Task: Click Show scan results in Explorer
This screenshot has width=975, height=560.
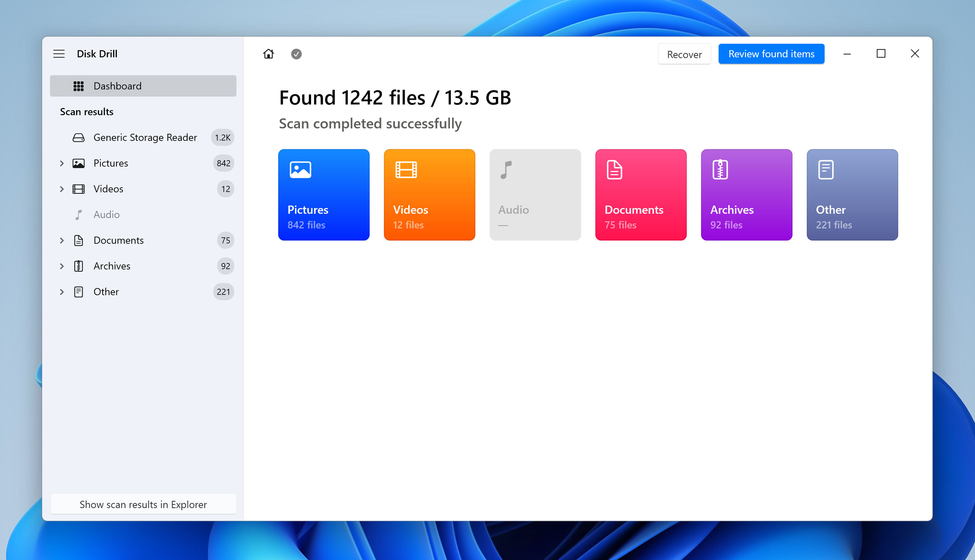Action: [143, 504]
